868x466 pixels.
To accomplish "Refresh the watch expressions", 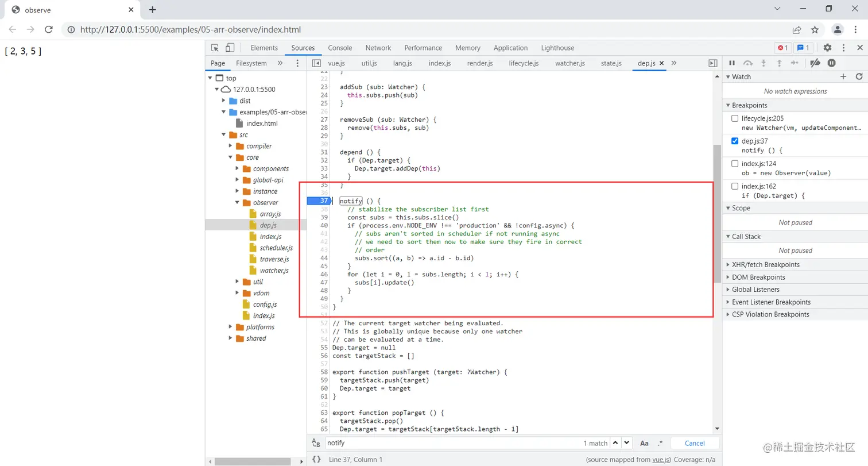I will pyautogui.click(x=859, y=76).
